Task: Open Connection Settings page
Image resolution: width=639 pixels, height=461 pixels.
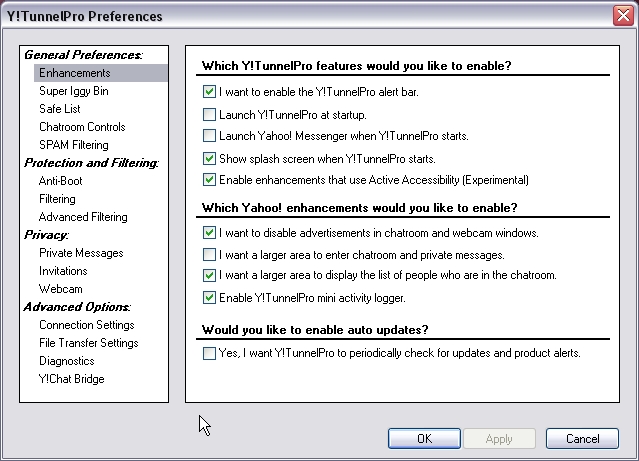Action: (x=86, y=325)
